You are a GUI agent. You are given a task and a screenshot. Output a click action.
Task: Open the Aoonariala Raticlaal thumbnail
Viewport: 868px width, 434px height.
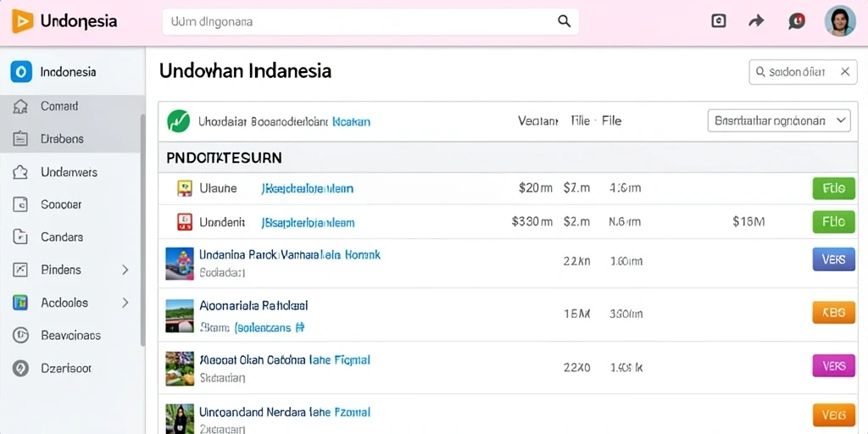(180, 315)
